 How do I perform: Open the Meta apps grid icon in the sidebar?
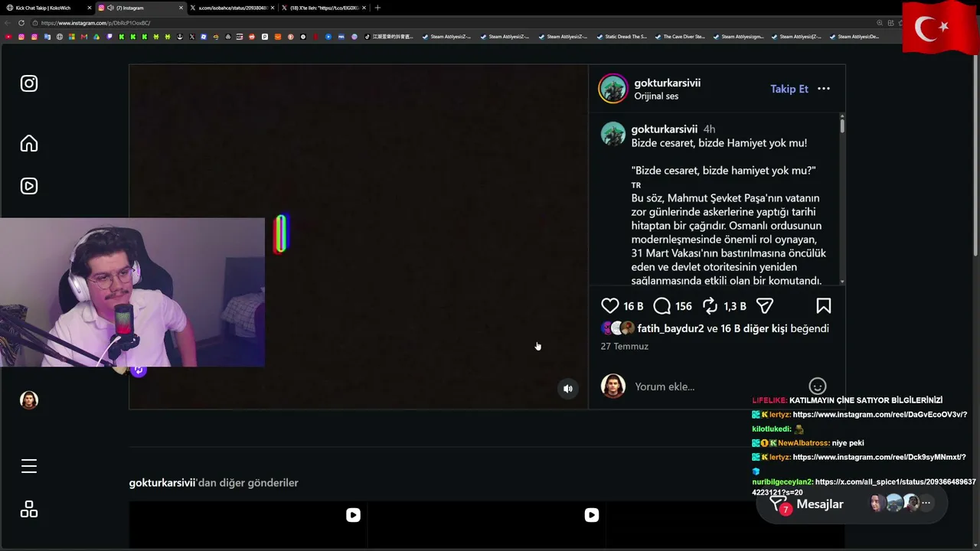point(29,509)
